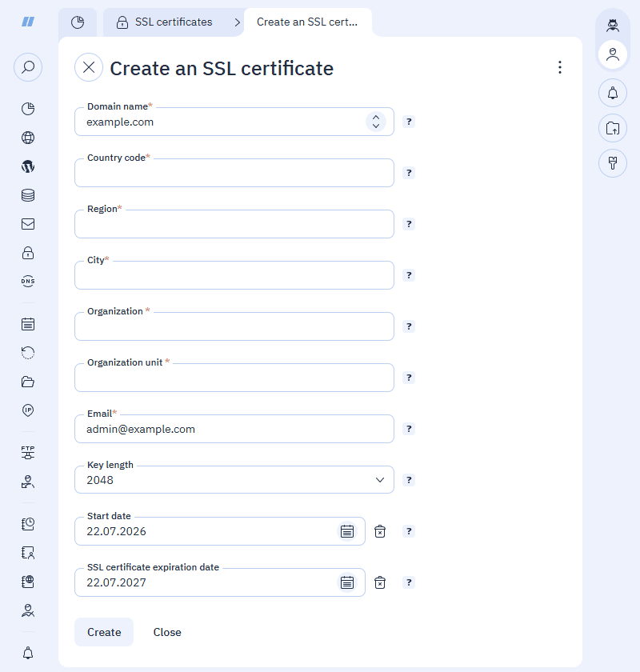Focus the Organization unit input field
The height and width of the screenshot is (672, 640).
[234, 378]
